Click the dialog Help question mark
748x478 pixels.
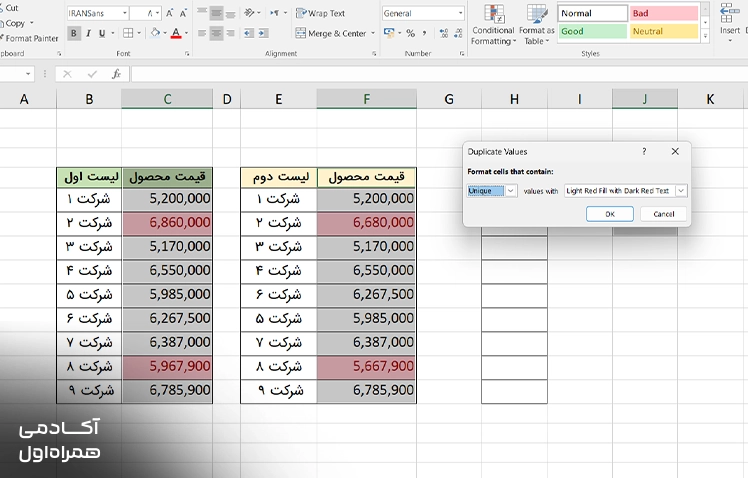[x=644, y=151]
